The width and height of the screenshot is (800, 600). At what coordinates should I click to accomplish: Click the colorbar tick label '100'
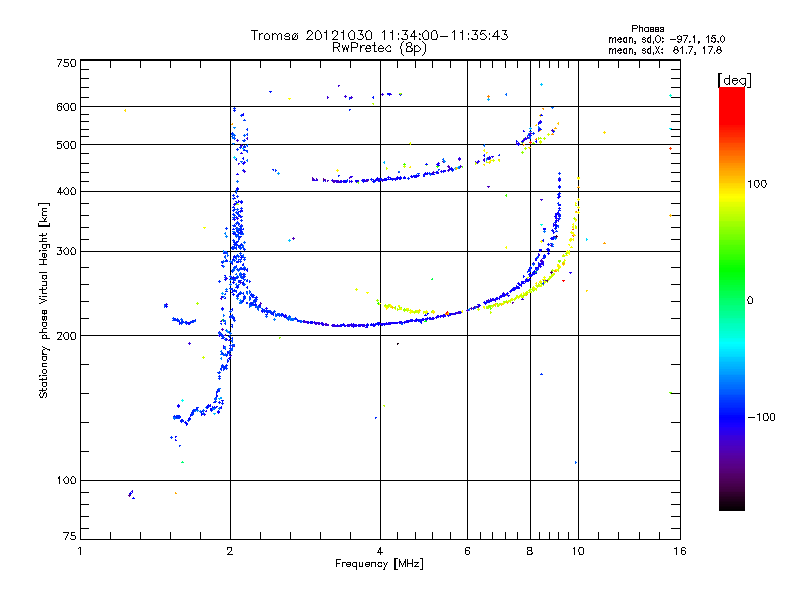coord(757,184)
